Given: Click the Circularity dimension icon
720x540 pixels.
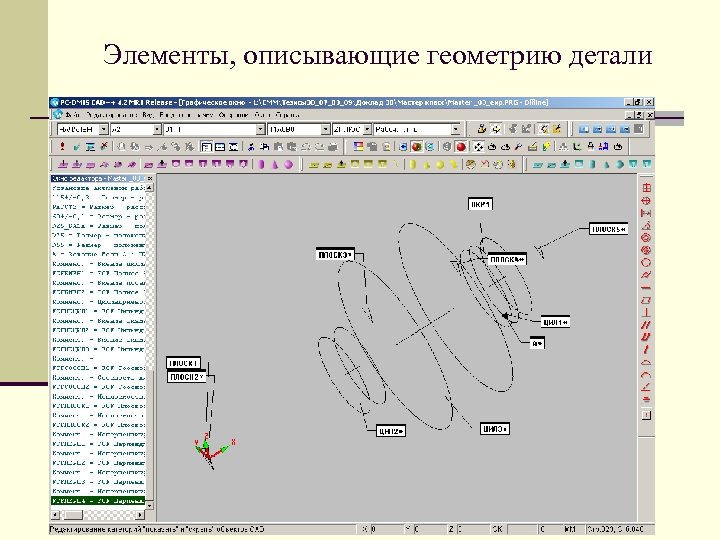Looking at the screenshot, I should click(x=646, y=263).
